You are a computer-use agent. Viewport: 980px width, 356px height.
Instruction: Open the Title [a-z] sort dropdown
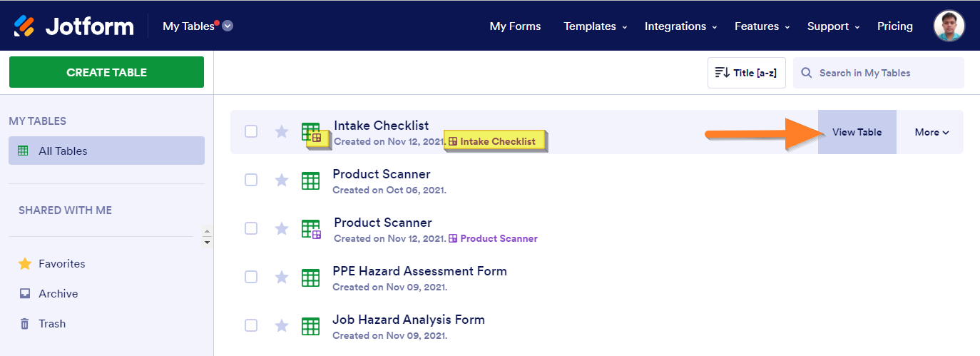[746, 73]
